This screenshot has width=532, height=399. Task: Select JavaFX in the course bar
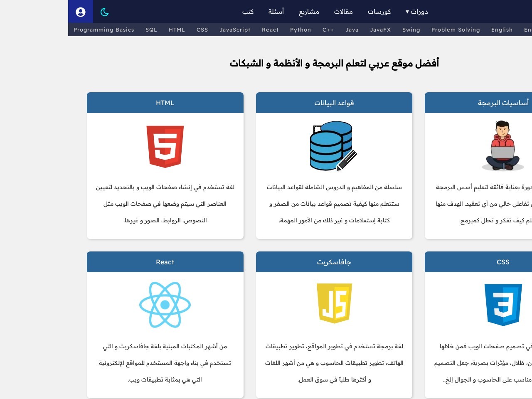(380, 30)
